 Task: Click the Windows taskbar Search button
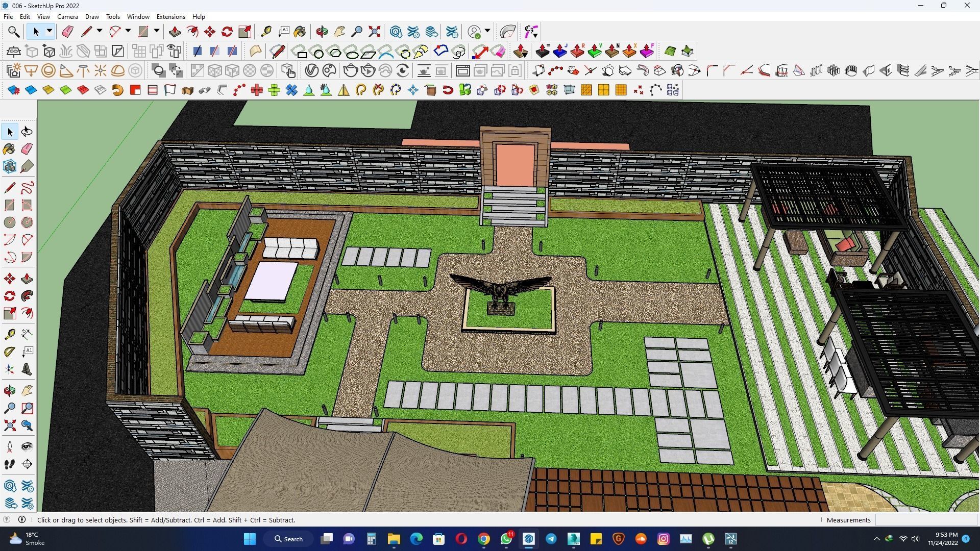288,539
